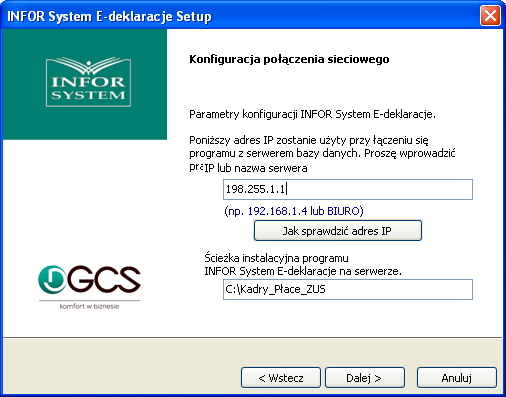Image resolution: width=506 pixels, height=397 pixels.
Task: Click the 'Konfiguracja połączenia sieciowego' heading
Action: tap(289, 59)
